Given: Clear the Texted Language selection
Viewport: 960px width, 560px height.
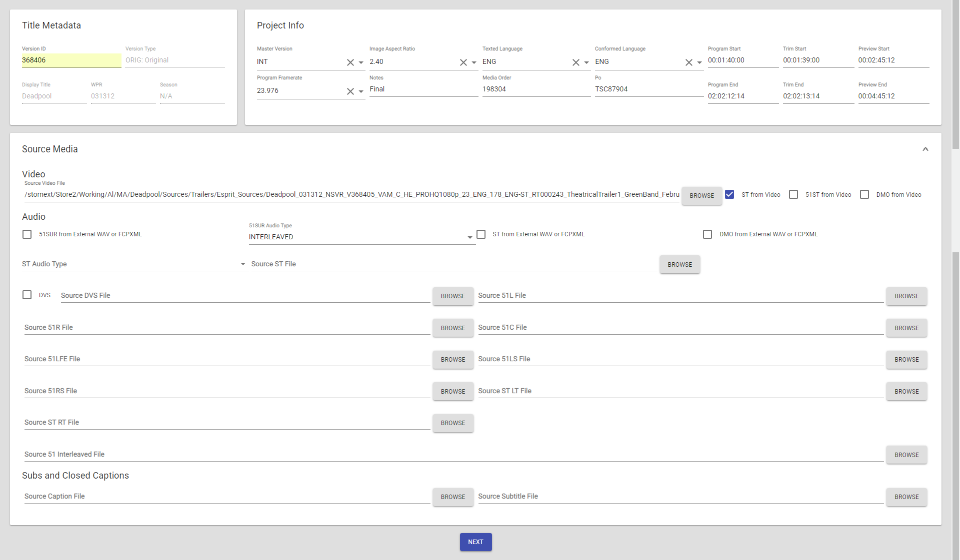Looking at the screenshot, I should (575, 62).
